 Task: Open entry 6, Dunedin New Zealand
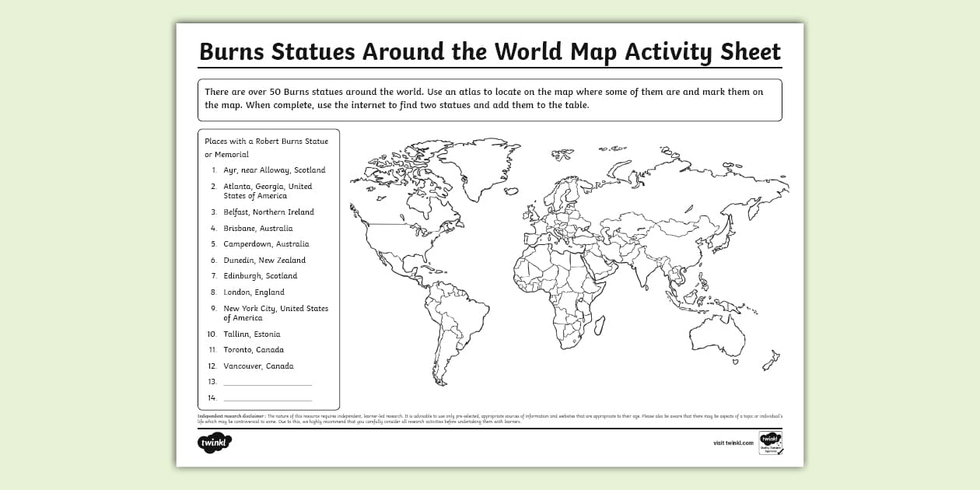click(x=264, y=260)
